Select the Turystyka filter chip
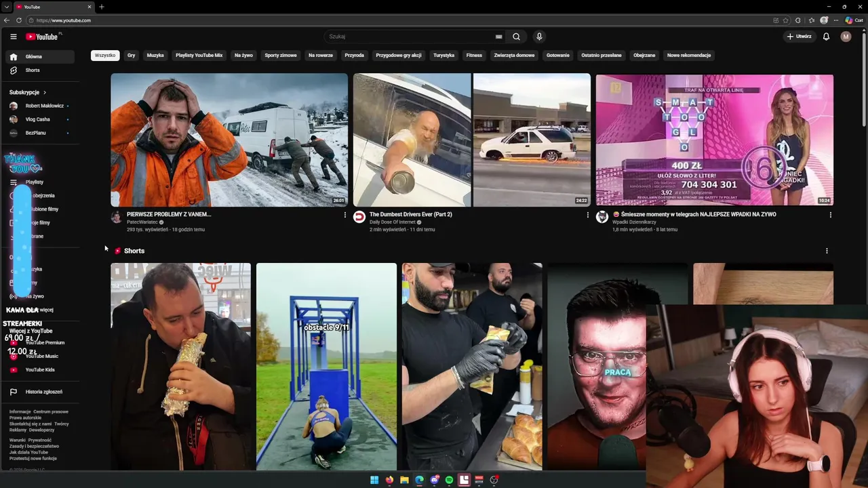The height and width of the screenshot is (488, 868). pos(444,56)
